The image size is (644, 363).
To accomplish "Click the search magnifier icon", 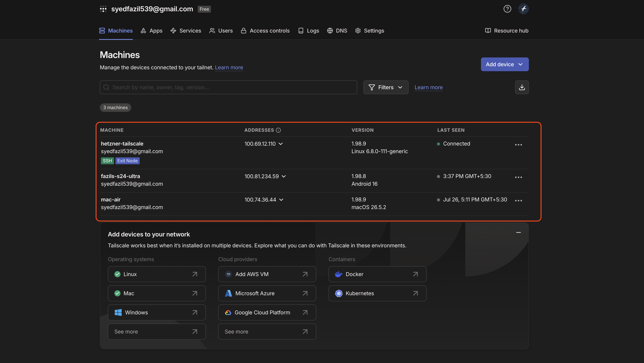I will (106, 87).
